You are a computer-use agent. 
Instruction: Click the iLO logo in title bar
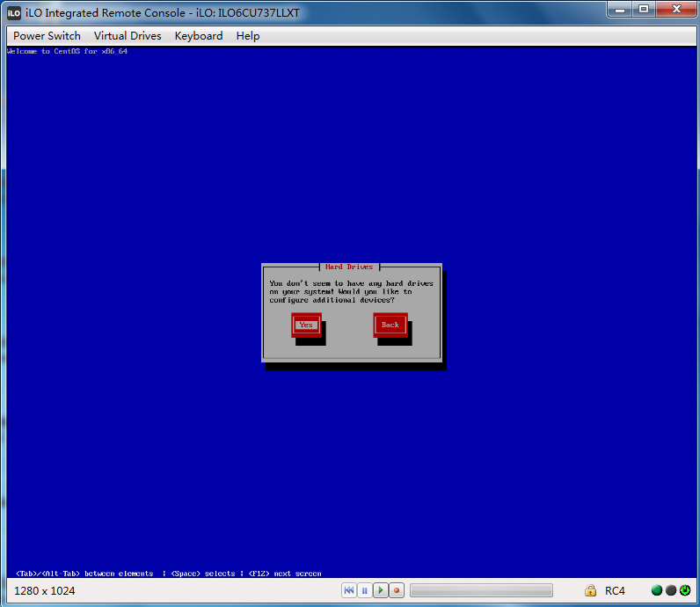pos(14,13)
